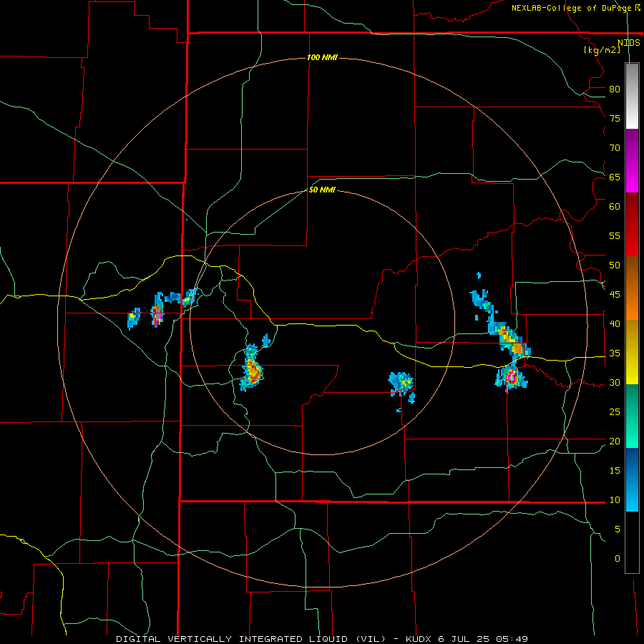
Task: Click the scale value 60
Action: point(615,207)
